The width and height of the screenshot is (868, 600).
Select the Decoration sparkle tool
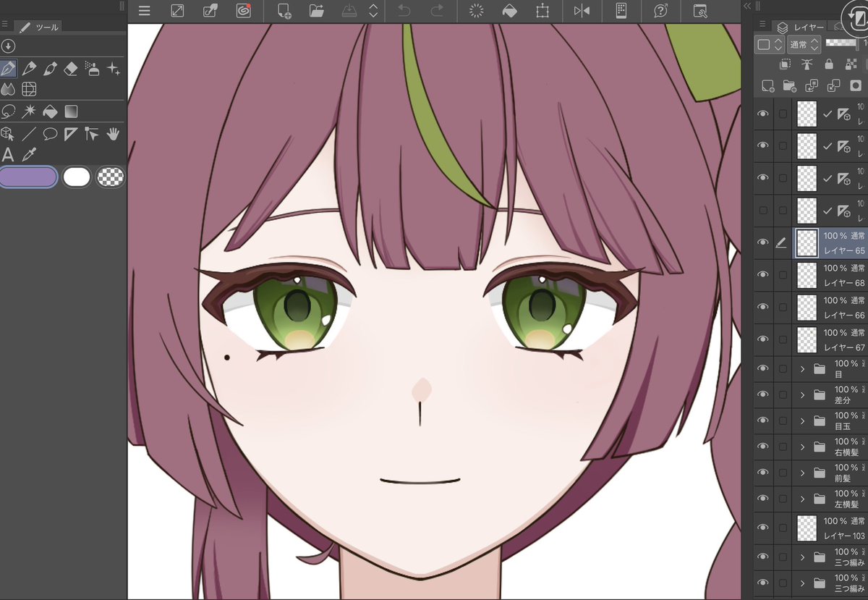click(113, 69)
